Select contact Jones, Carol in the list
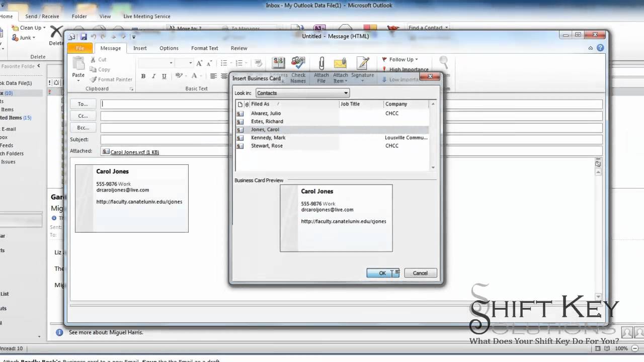 [332, 130]
